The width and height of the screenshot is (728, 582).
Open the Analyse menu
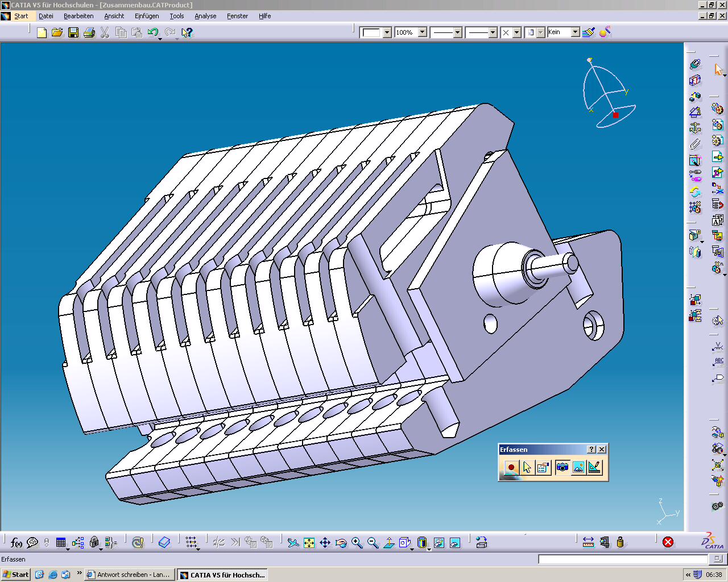click(x=205, y=16)
